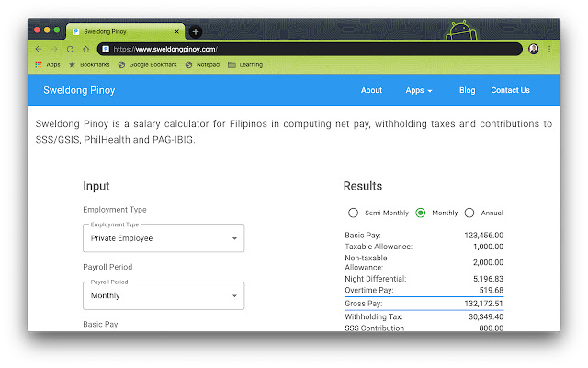Select the Annual results radio button

coord(469,213)
